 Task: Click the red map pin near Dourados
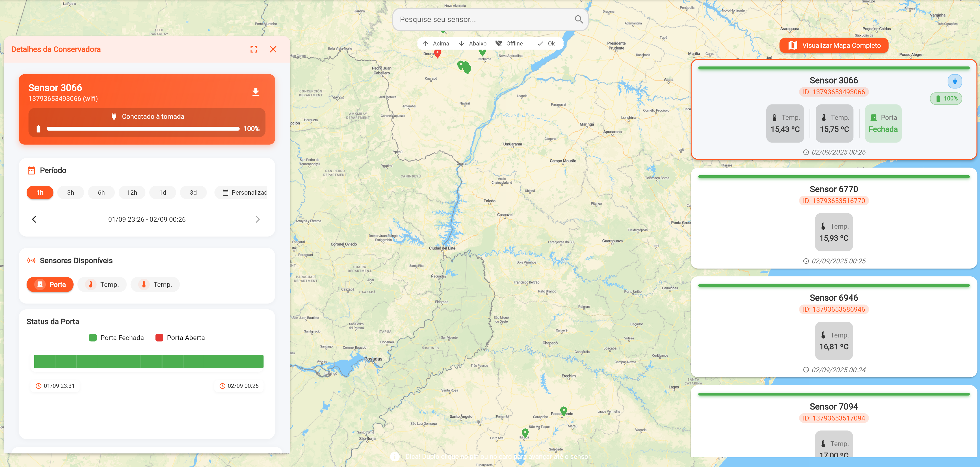tap(438, 54)
